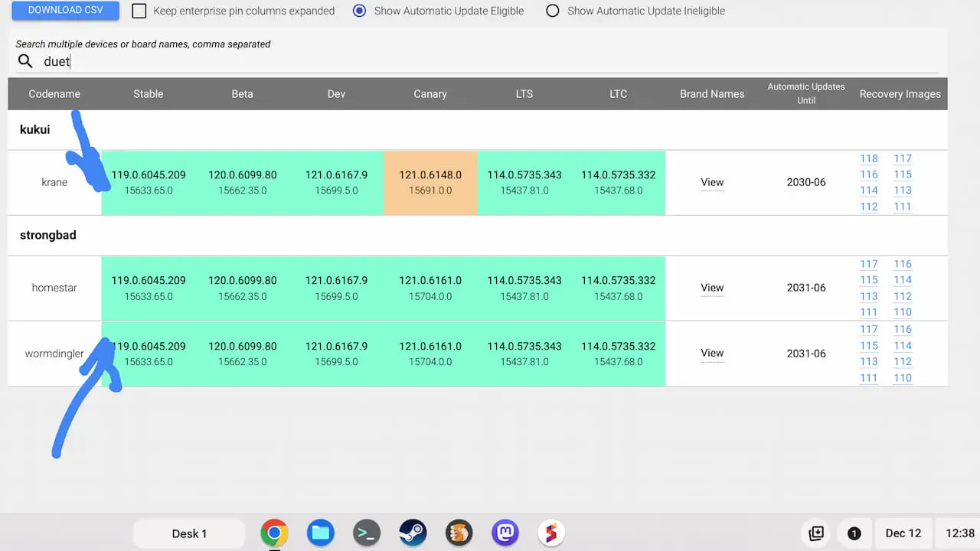Viewport: 980px width, 551px height.
Task: Select Show Automatic Update Ineligible radio
Action: [x=552, y=11]
